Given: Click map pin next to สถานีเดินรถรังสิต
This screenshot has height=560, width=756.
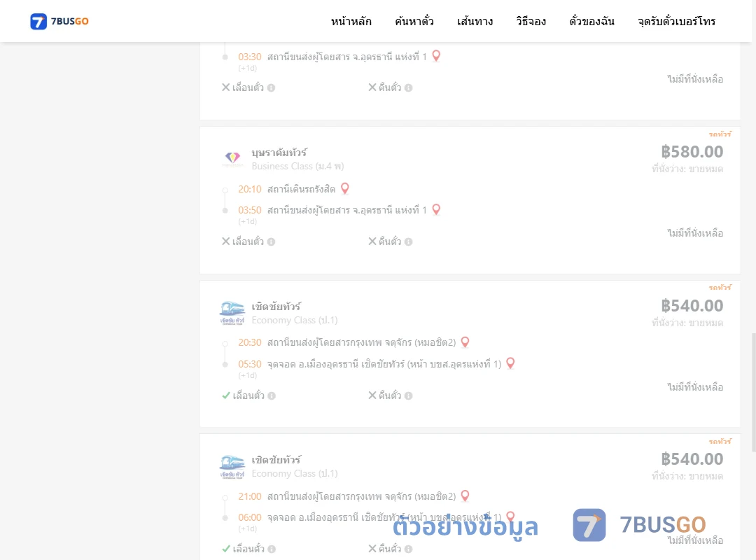Looking at the screenshot, I should [x=344, y=188].
